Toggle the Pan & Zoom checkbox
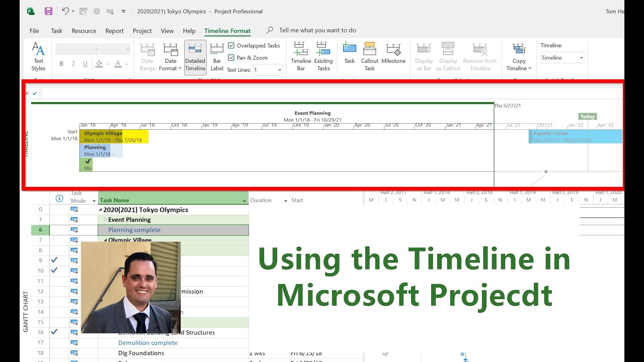The height and width of the screenshot is (362, 644). tap(231, 57)
